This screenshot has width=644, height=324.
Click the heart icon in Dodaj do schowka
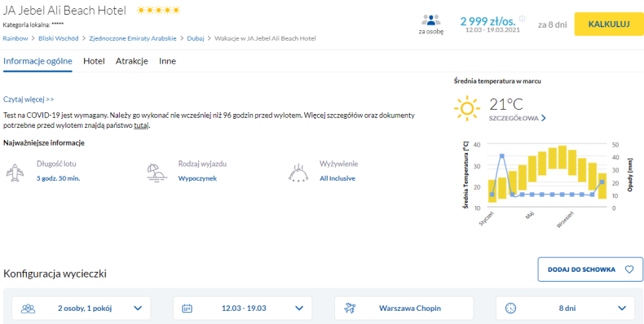coord(629,269)
